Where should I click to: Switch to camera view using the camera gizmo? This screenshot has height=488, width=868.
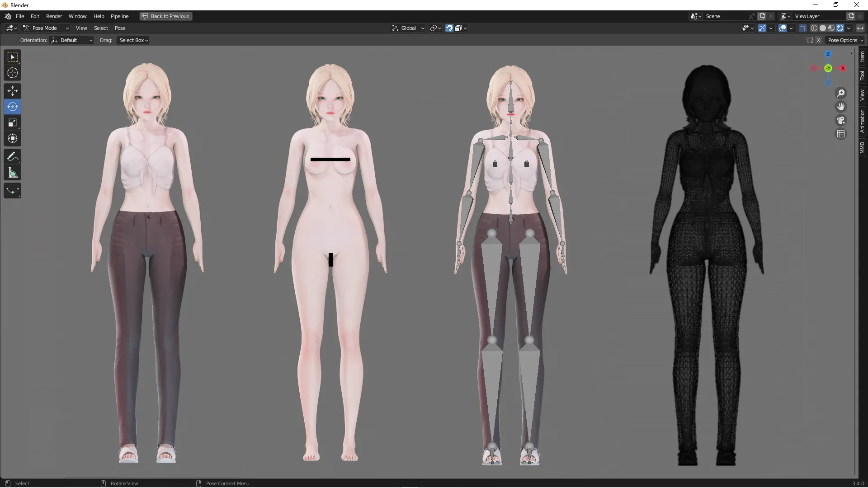(x=841, y=120)
